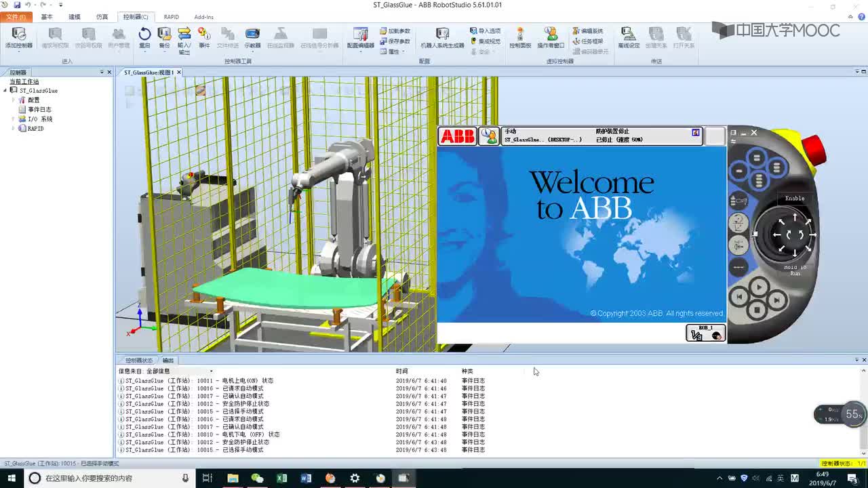The image size is (868, 488).
Task: Switch to the RAPID ribbon tab
Action: (x=172, y=17)
